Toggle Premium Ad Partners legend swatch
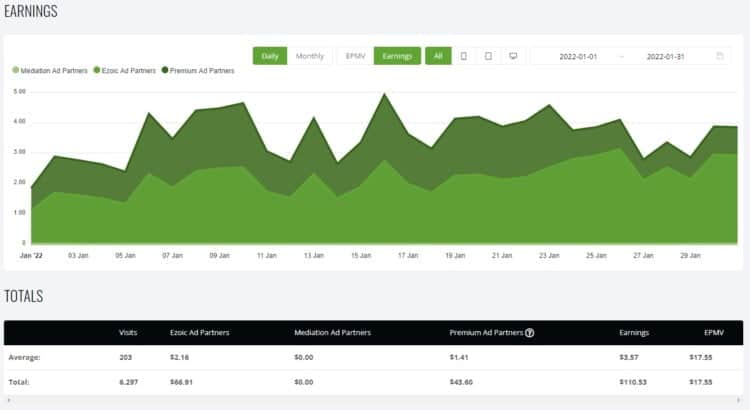The height and width of the screenshot is (410, 750). pyautogui.click(x=165, y=70)
